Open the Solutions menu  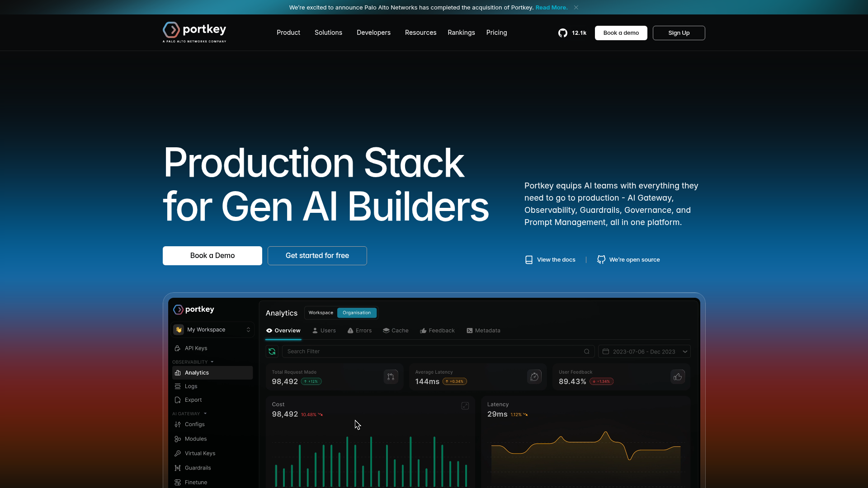328,33
